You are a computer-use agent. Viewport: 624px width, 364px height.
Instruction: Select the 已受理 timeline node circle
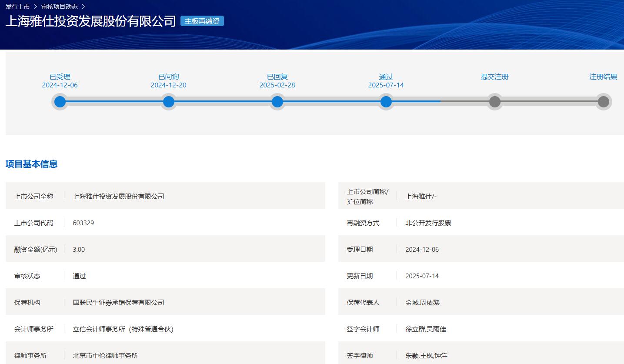(60, 102)
